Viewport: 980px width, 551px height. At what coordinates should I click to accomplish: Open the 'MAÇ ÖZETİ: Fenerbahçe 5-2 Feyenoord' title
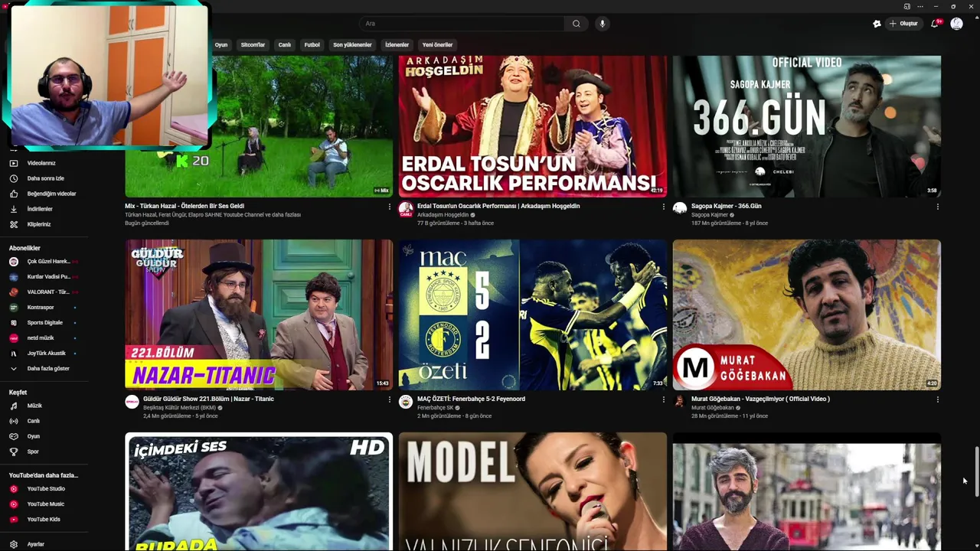click(x=471, y=399)
